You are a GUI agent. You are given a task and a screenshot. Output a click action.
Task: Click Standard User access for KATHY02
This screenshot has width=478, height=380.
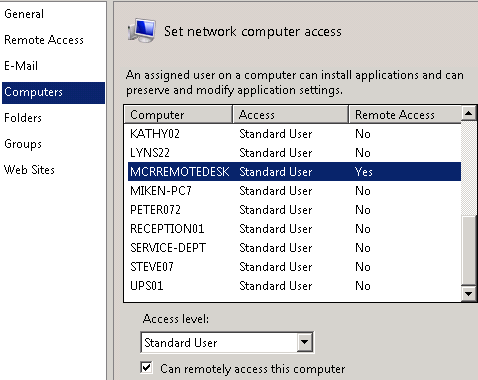click(276, 134)
